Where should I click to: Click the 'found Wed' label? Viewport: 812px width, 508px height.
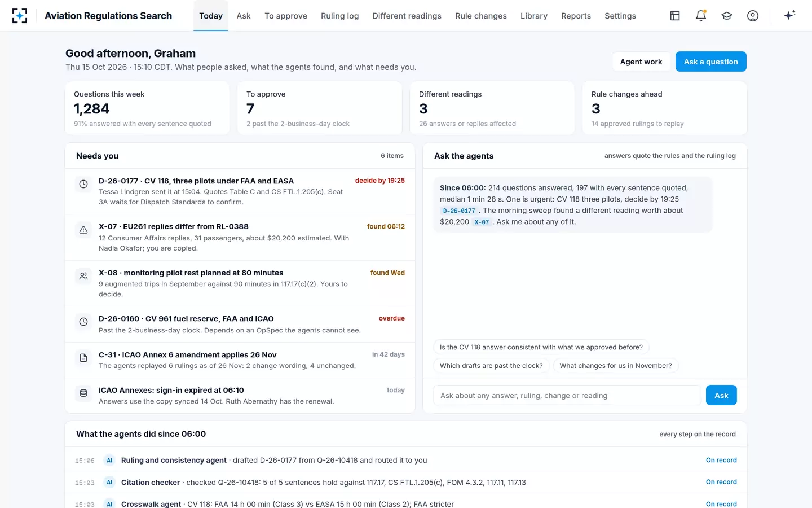pyautogui.click(x=387, y=273)
